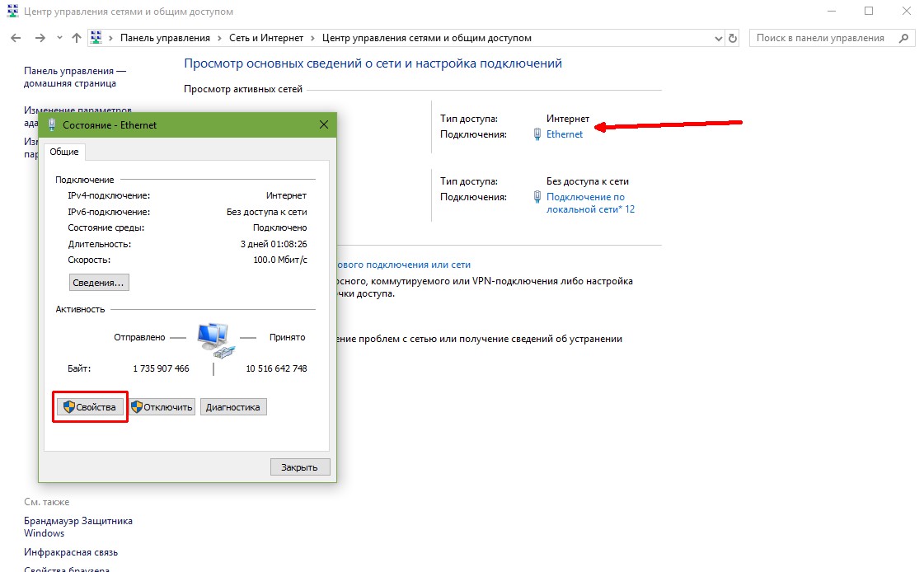The width and height of the screenshot is (924, 572).
Task: Go forward with the right arrow
Action: [40, 38]
